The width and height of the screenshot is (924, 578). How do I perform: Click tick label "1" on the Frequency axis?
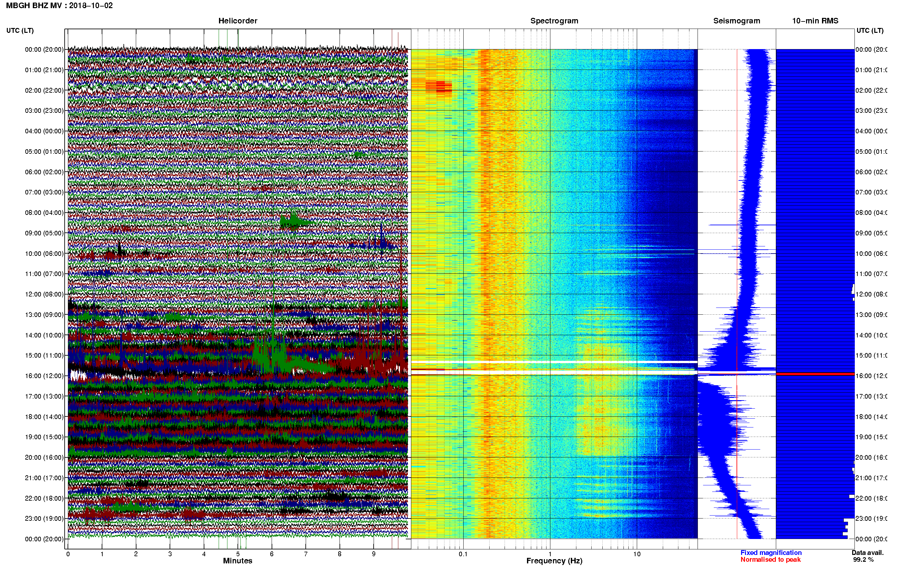click(x=550, y=554)
